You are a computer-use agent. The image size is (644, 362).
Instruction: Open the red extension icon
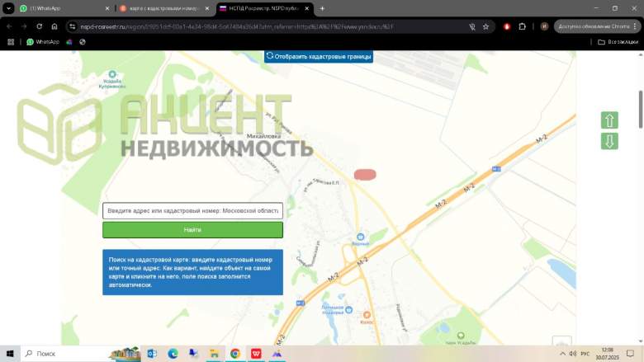(x=507, y=26)
